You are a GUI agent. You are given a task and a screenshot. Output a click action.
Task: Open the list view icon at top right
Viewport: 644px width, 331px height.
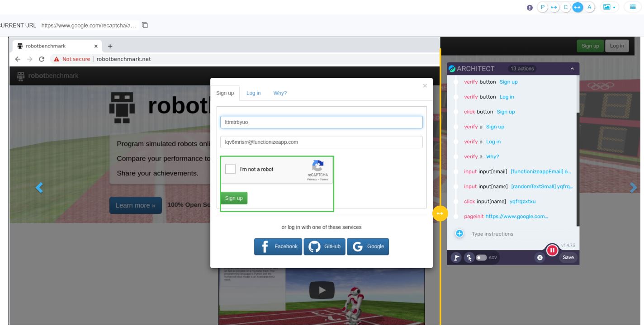click(x=633, y=7)
